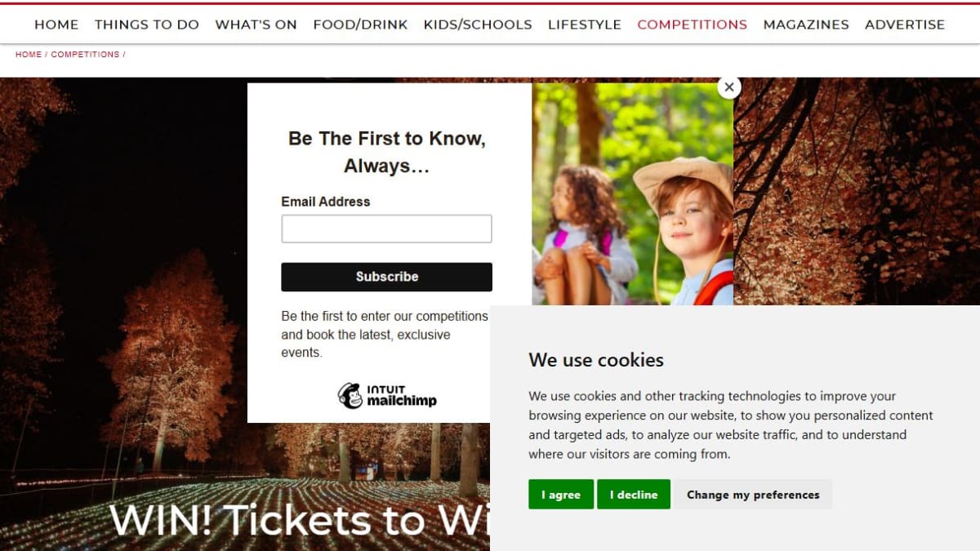The height and width of the screenshot is (551, 980).
Task: Click the COMPETITIONS breadcrumb link
Action: coord(85,55)
